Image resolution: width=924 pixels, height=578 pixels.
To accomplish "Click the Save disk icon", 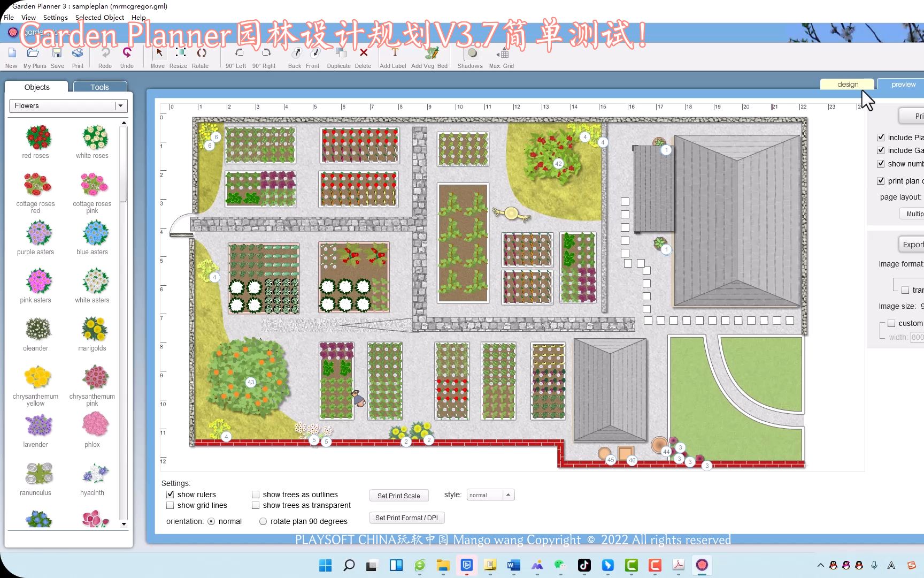I will pyautogui.click(x=57, y=53).
